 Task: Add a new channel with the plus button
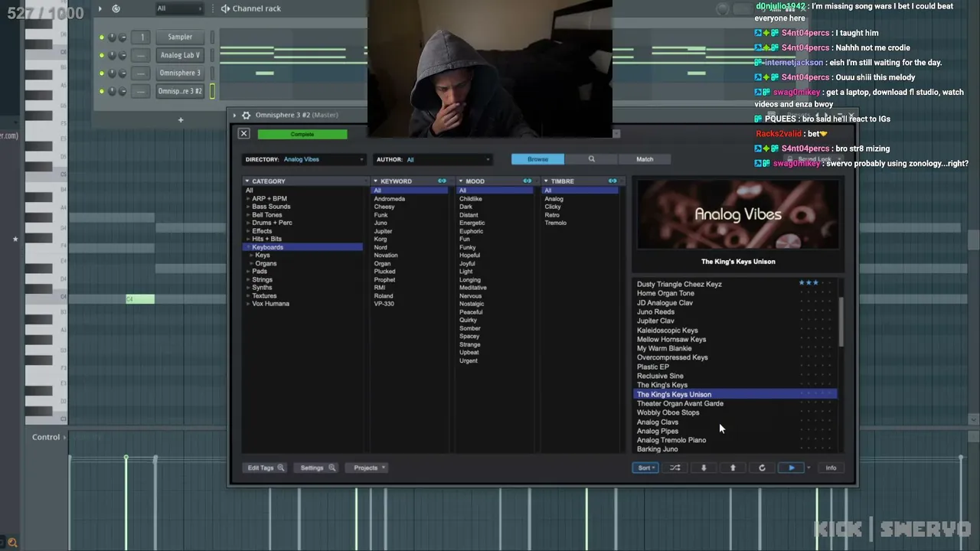coord(181,119)
